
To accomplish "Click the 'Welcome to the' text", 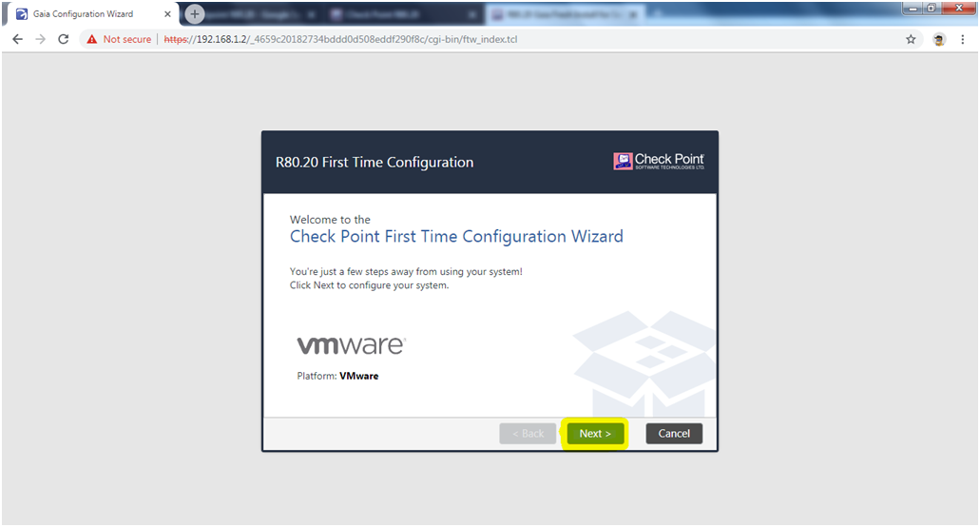I will click(x=330, y=220).
